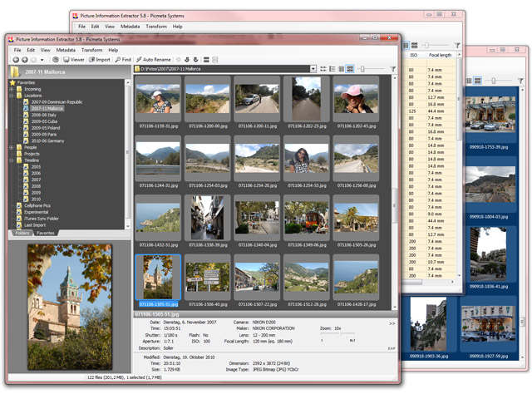
Task: Open the Metadata menu
Action: [x=66, y=50]
